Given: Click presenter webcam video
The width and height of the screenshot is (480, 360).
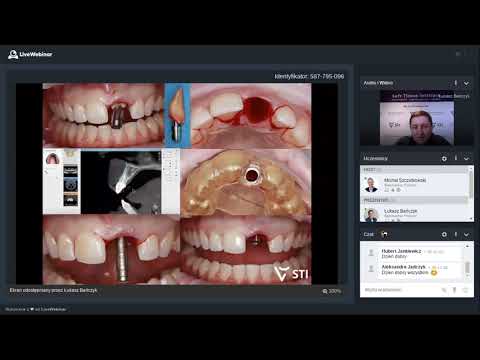Looking at the screenshot, I should pos(417,118).
